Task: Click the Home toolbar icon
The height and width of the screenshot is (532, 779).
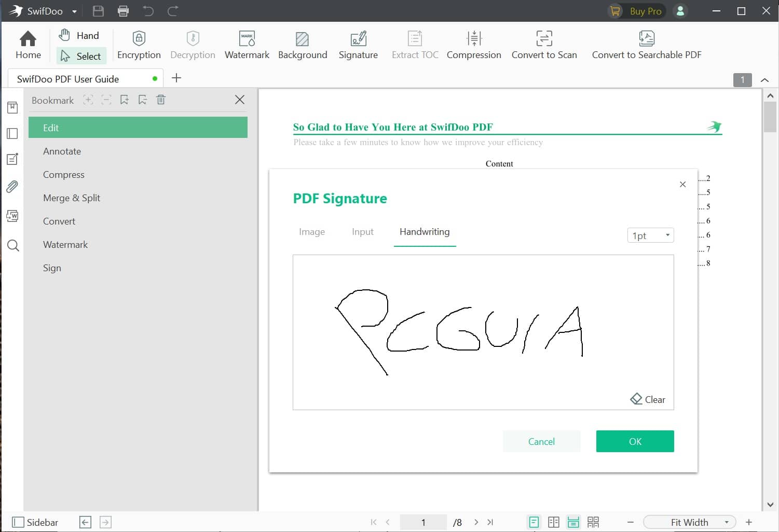Action: pyautogui.click(x=28, y=45)
